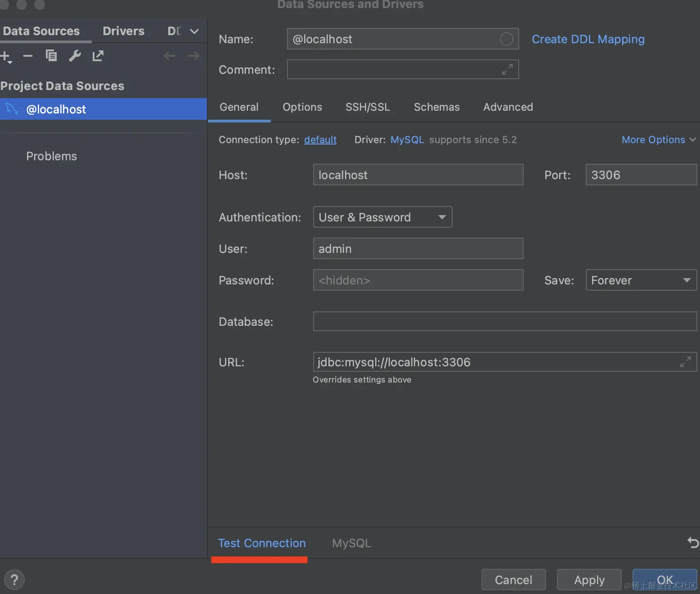
Task: Click the MySQL label beside Test Connection
Action: tap(351, 543)
